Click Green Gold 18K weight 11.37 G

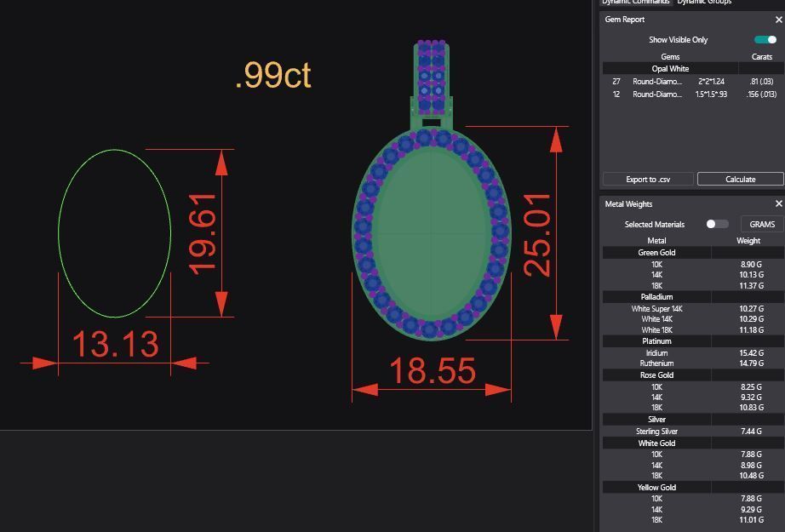click(752, 286)
